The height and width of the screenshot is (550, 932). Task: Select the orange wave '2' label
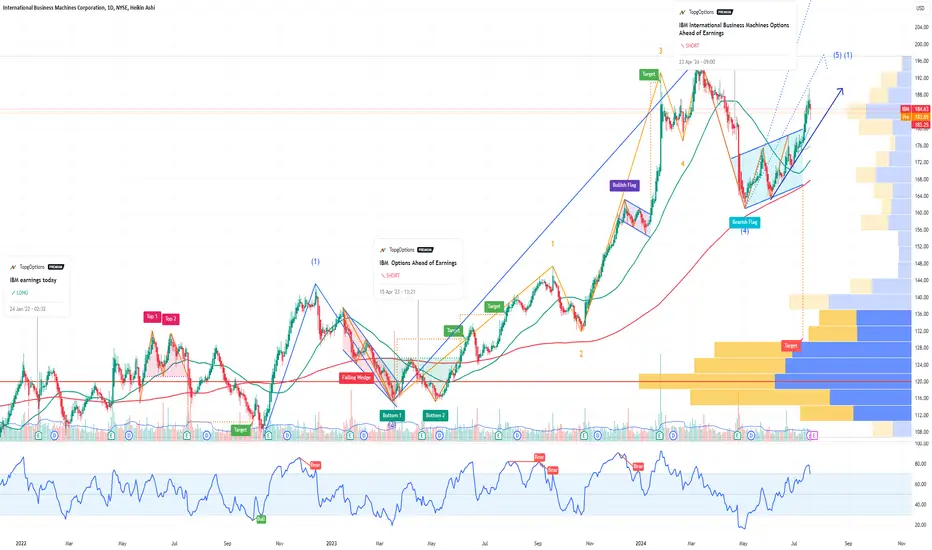click(581, 354)
